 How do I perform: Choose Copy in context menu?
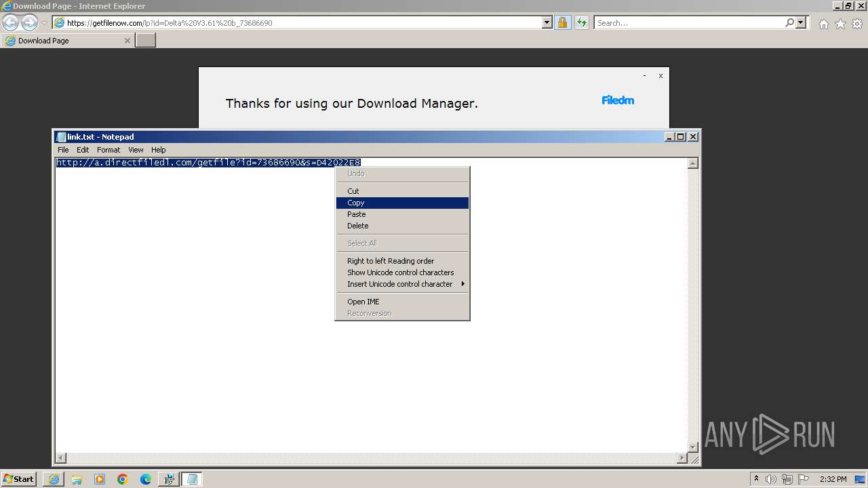[402, 203]
